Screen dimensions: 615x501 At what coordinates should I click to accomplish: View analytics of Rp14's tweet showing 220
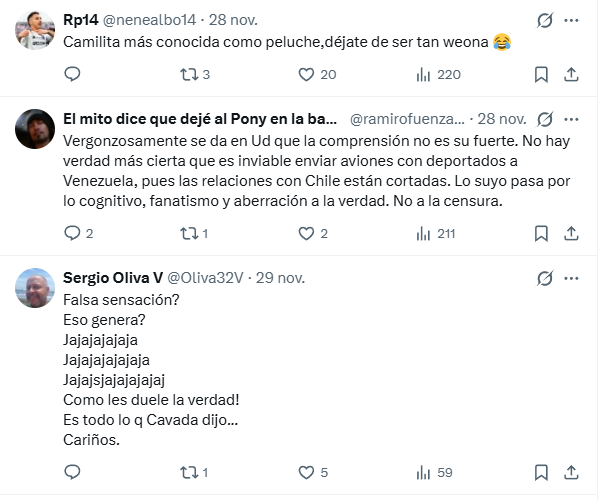(423, 74)
